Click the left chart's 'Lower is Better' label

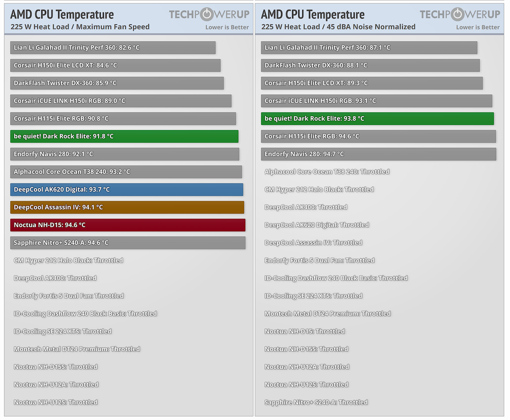227,27
